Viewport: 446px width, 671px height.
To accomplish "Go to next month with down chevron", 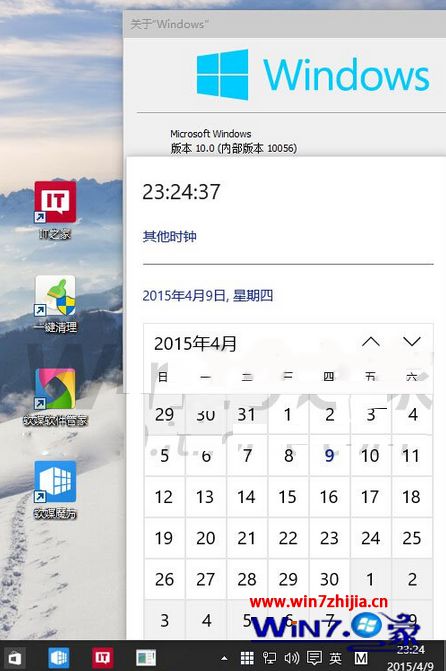I will click(x=412, y=341).
